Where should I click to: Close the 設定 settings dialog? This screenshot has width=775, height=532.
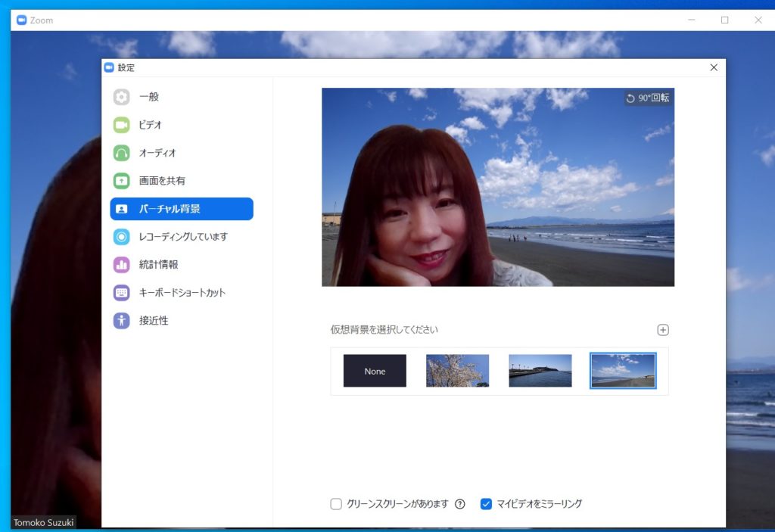point(714,67)
